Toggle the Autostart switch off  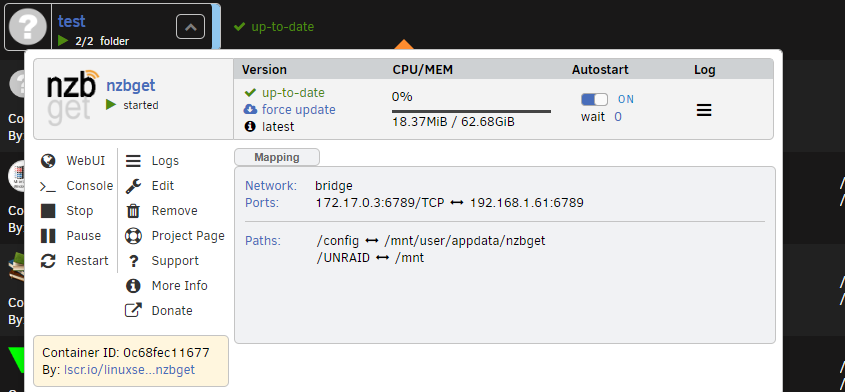[x=594, y=99]
